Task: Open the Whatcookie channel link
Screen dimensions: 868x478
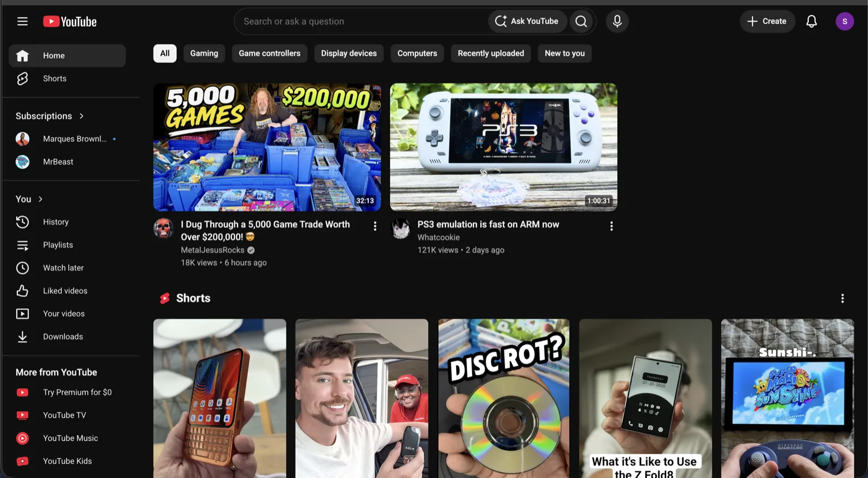Action: click(438, 238)
